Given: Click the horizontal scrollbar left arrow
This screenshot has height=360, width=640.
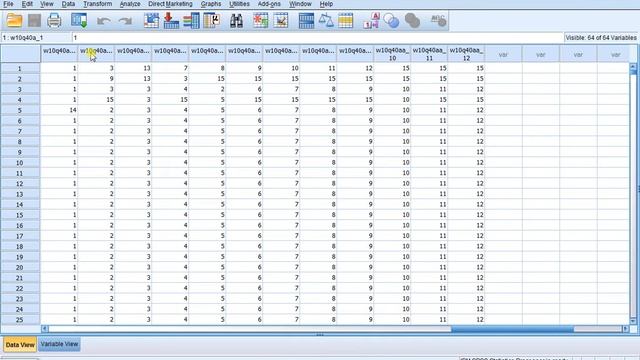Looking at the screenshot, I should (45, 329).
